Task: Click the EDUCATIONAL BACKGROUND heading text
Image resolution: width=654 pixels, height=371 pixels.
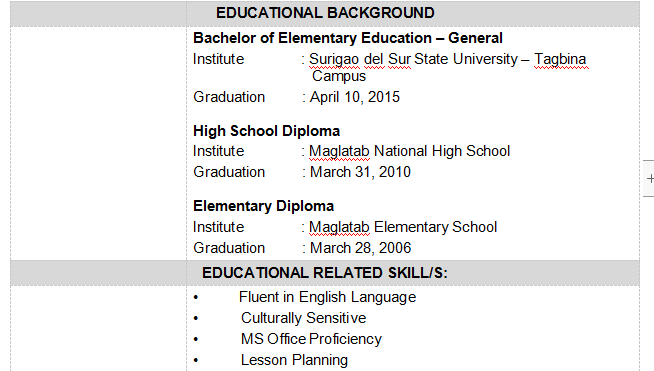Action: click(x=325, y=13)
